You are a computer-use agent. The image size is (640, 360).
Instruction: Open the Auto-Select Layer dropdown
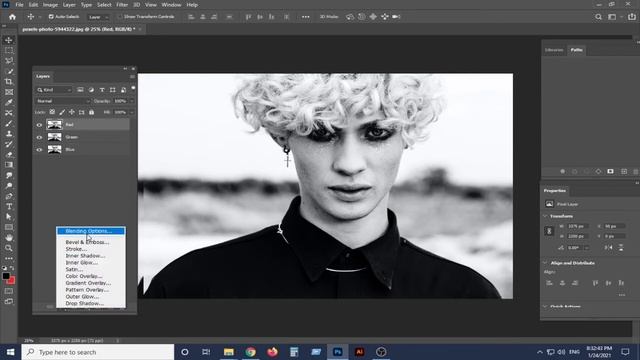(x=98, y=17)
